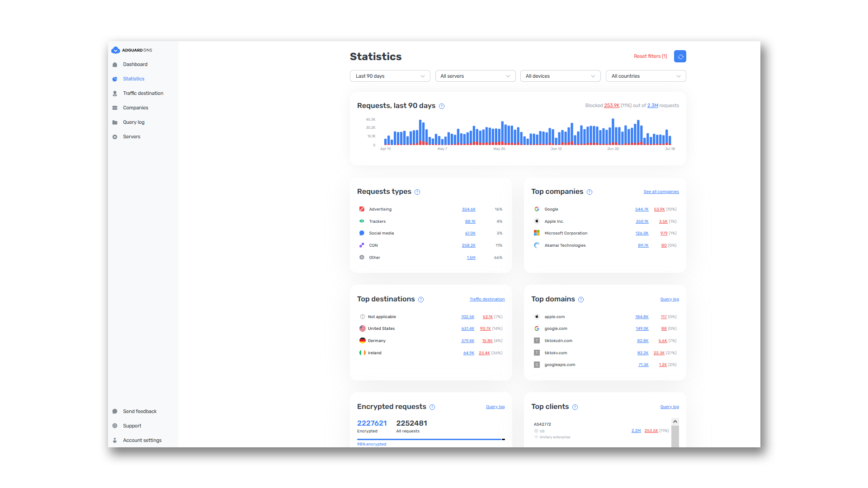The width and height of the screenshot is (868, 488).
Task: Click the blue refresh icon near Reset filters
Action: point(680,56)
